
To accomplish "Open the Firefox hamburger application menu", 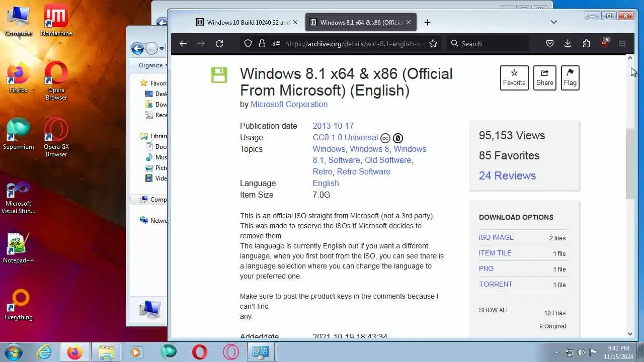I will [622, 44].
